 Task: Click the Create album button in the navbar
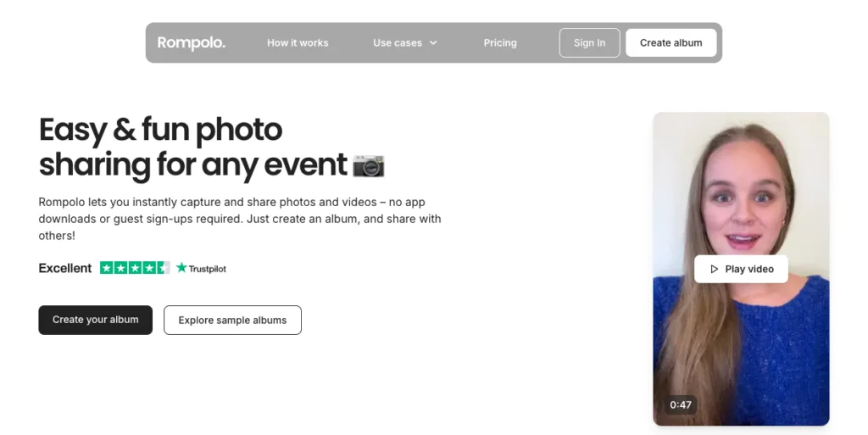pyautogui.click(x=671, y=42)
